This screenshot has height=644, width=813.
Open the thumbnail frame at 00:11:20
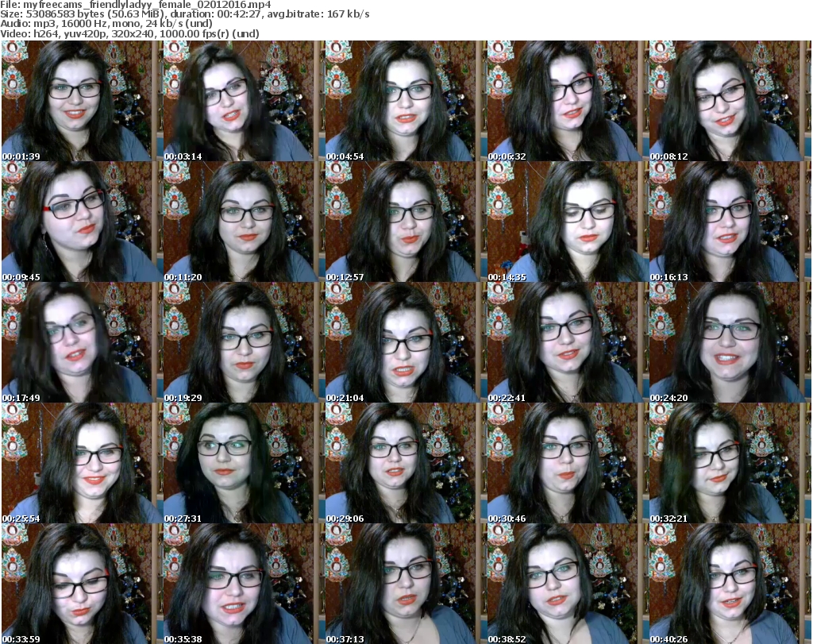pos(244,222)
